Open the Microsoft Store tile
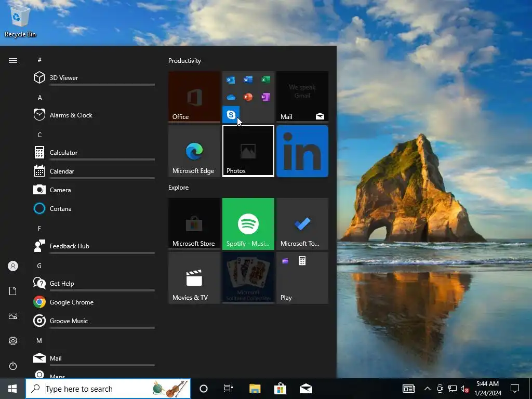The width and height of the screenshot is (532, 399). [194, 224]
